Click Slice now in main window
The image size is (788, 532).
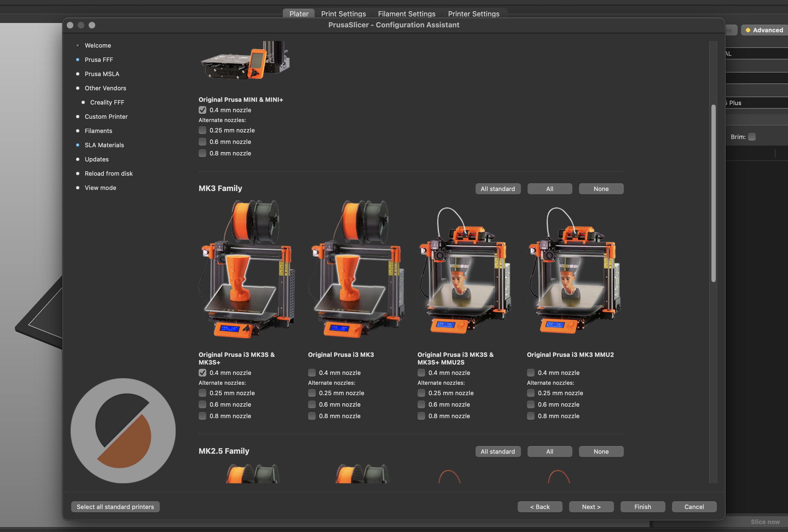pos(765,522)
